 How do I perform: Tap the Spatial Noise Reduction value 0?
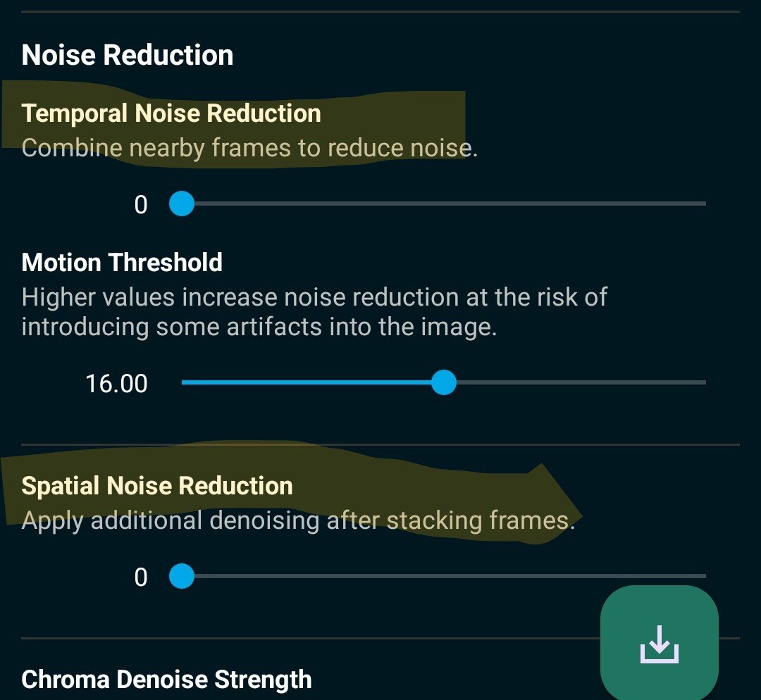(x=141, y=578)
